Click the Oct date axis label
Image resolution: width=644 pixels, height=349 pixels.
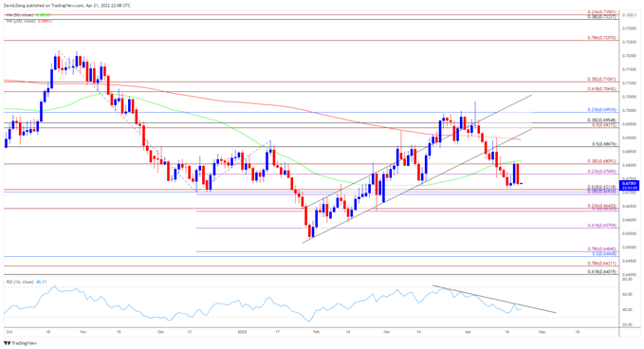[x=9, y=332]
